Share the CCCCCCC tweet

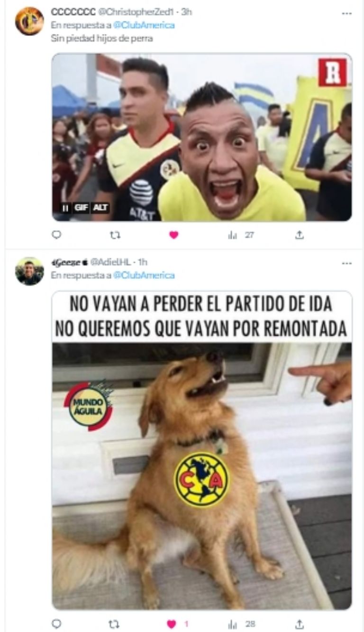[299, 235]
